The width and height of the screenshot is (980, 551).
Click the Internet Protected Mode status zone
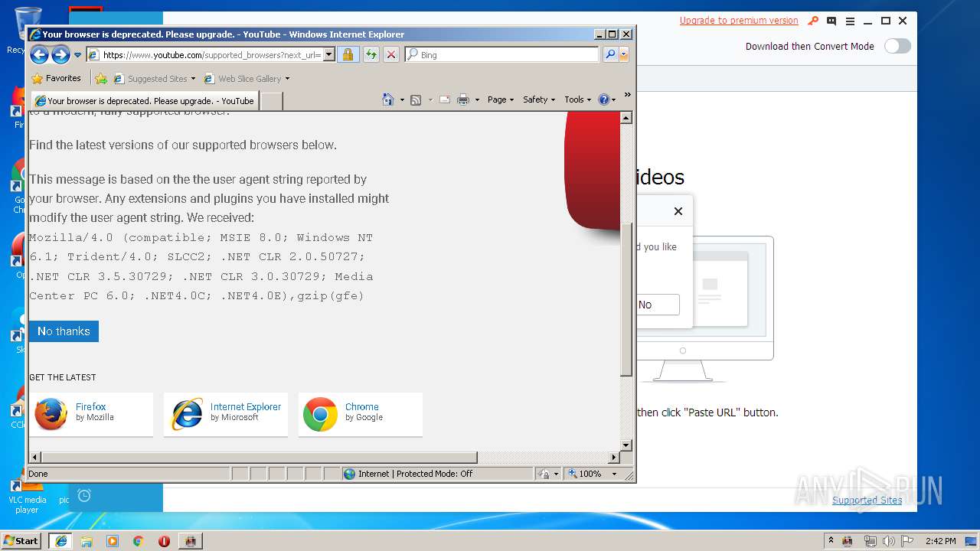pyautogui.click(x=437, y=474)
